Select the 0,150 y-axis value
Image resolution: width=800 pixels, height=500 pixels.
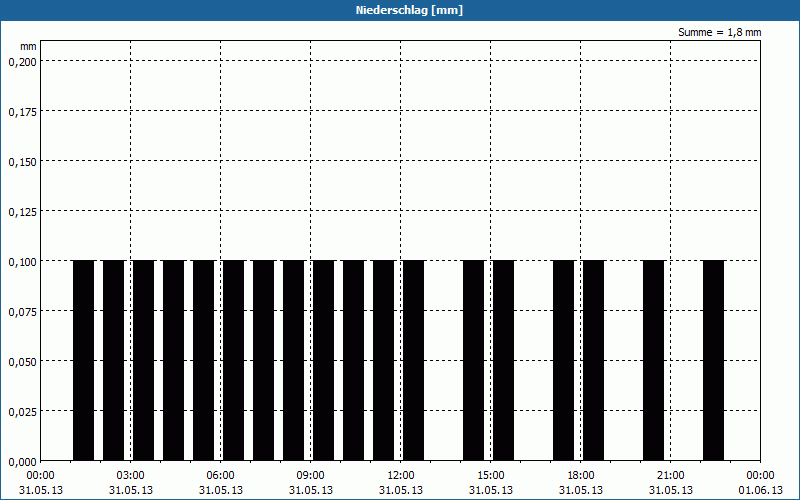tap(22, 162)
